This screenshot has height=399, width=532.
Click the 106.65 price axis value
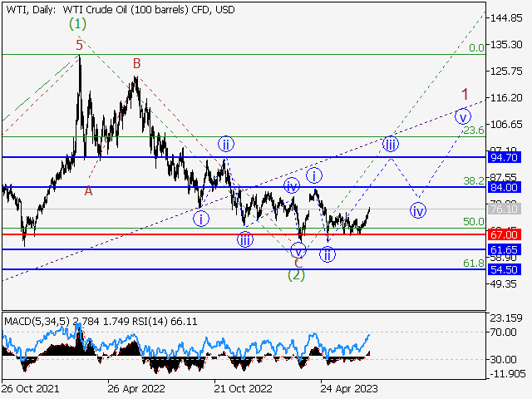(x=506, y=125)
